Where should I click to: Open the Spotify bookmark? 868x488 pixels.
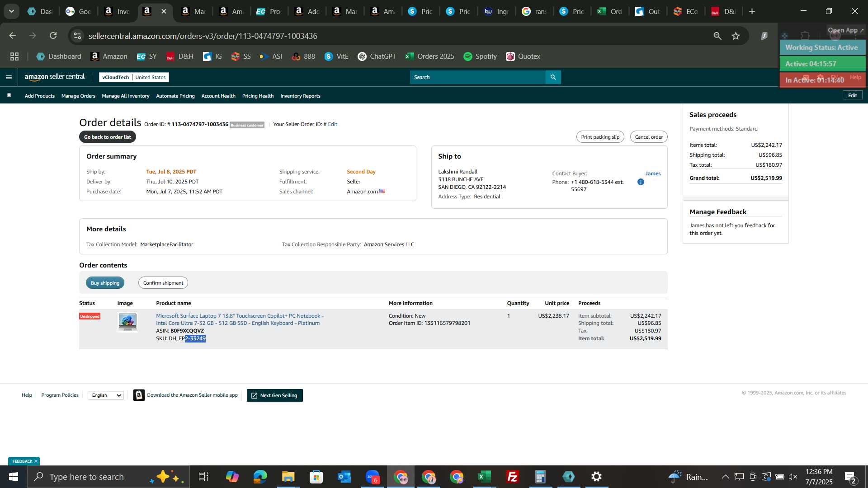[480, 56]
